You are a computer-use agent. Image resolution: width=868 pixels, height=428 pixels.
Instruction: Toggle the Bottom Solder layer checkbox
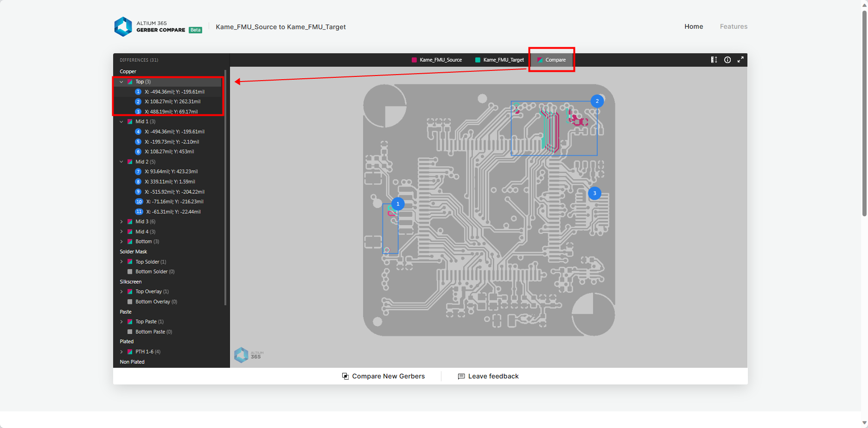[x=130, y=272]
